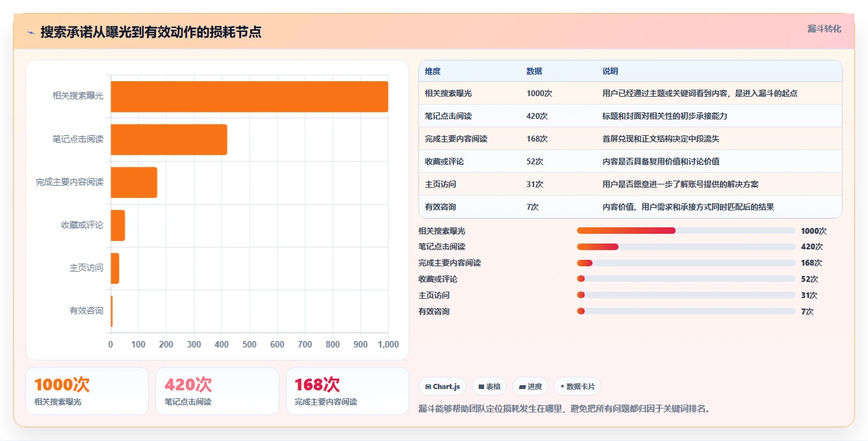The width and height of the screenshot is (868, 441).
Task: Click the 有效咨询 chart axis label
Action: (86, 311)
